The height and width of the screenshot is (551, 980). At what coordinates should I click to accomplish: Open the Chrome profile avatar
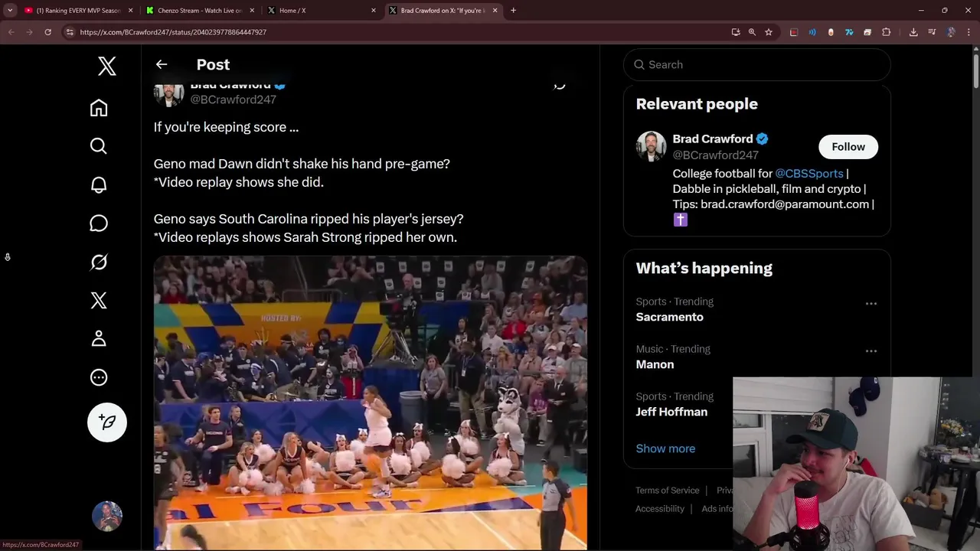[951, 32]
